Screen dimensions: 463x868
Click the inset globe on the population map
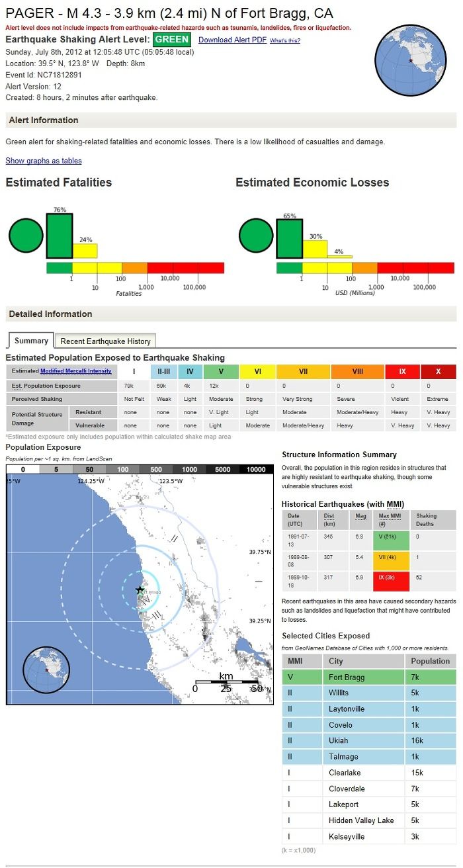coord(46,670)
